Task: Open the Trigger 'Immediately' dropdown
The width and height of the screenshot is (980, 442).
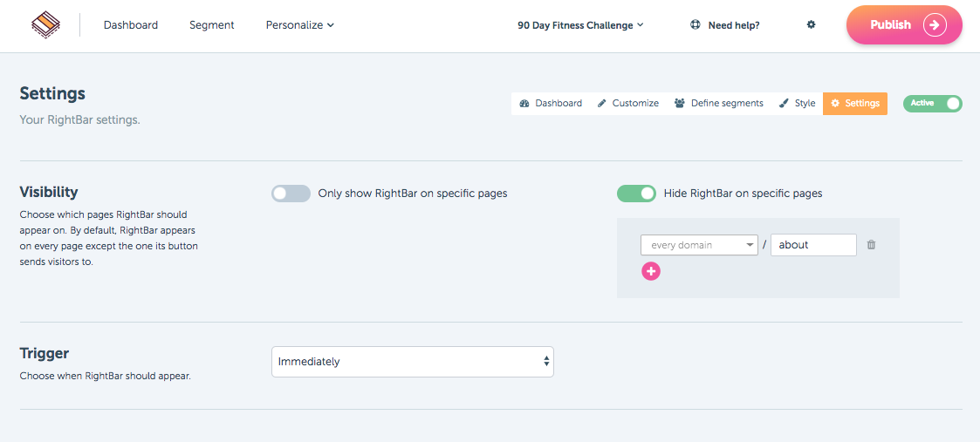Action: point(413,362)
